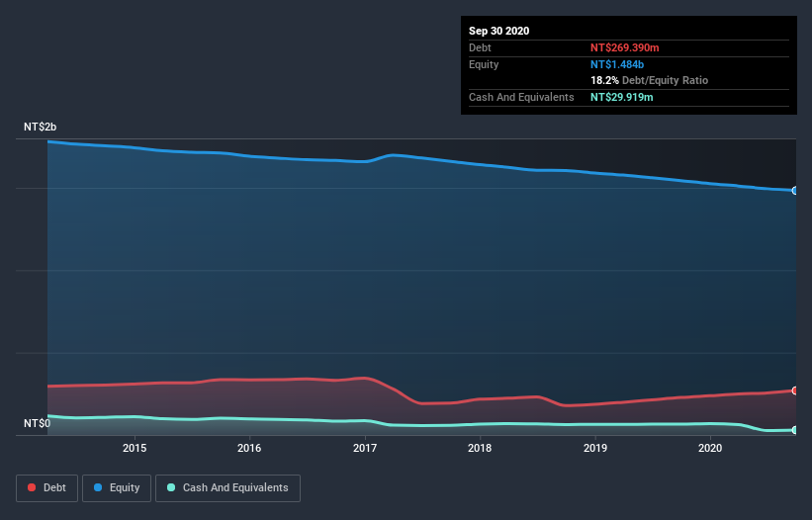Click the 2017 axis label
This screenshot has height=520, width=812.
point(365,448)
